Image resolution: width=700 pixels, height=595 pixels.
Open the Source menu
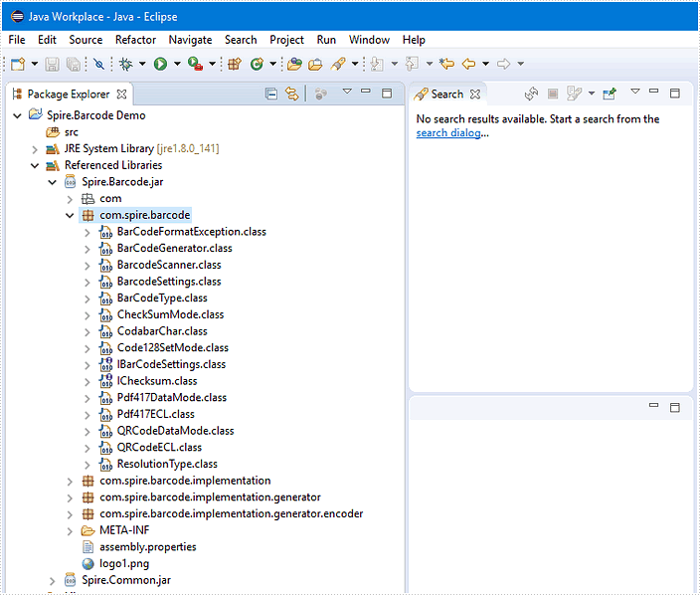coord(86,40)
